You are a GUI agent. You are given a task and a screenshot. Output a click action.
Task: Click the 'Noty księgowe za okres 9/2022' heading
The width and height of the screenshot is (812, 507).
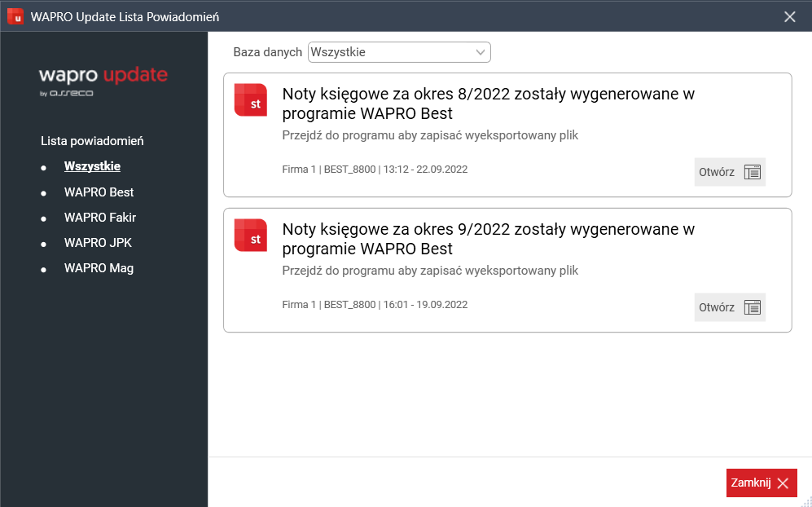[x=489, y=239]
